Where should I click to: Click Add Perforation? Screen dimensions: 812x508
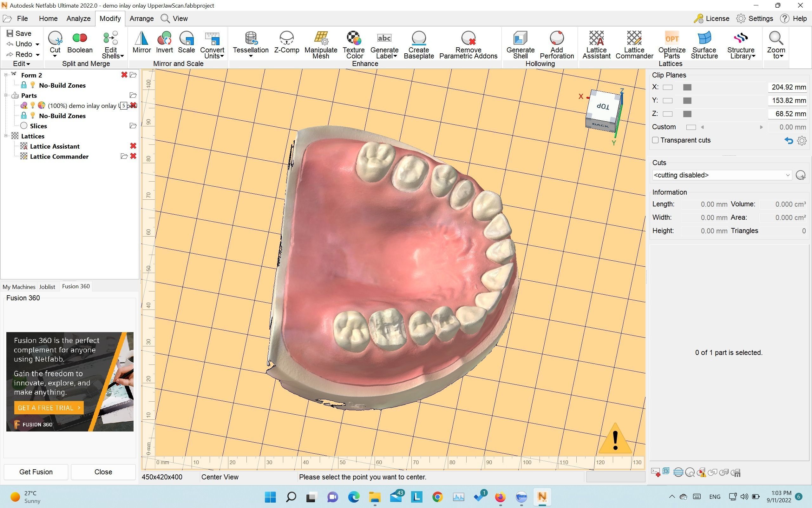[x=557, y=45]
